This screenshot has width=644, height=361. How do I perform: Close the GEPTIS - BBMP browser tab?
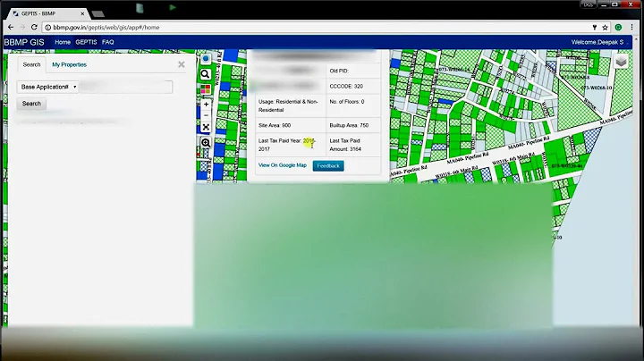point(82,13)
